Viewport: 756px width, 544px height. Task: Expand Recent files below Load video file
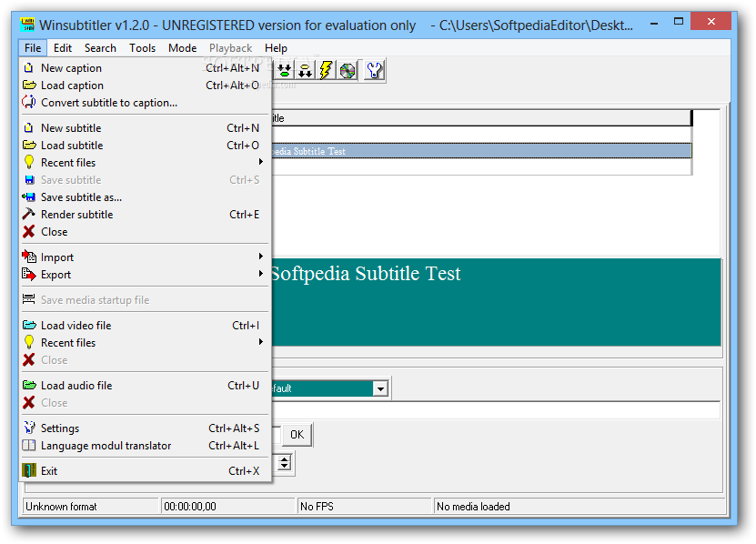coord(144,343)
